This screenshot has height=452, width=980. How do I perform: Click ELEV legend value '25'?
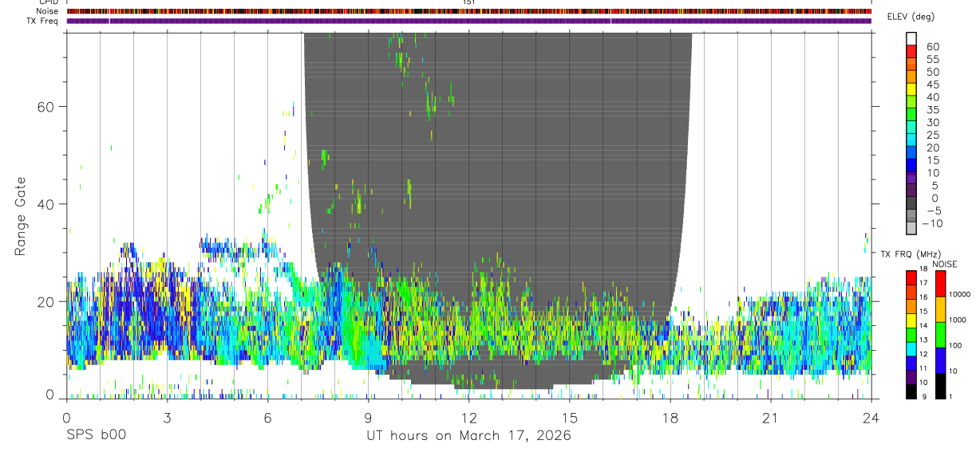pos(932,136)
